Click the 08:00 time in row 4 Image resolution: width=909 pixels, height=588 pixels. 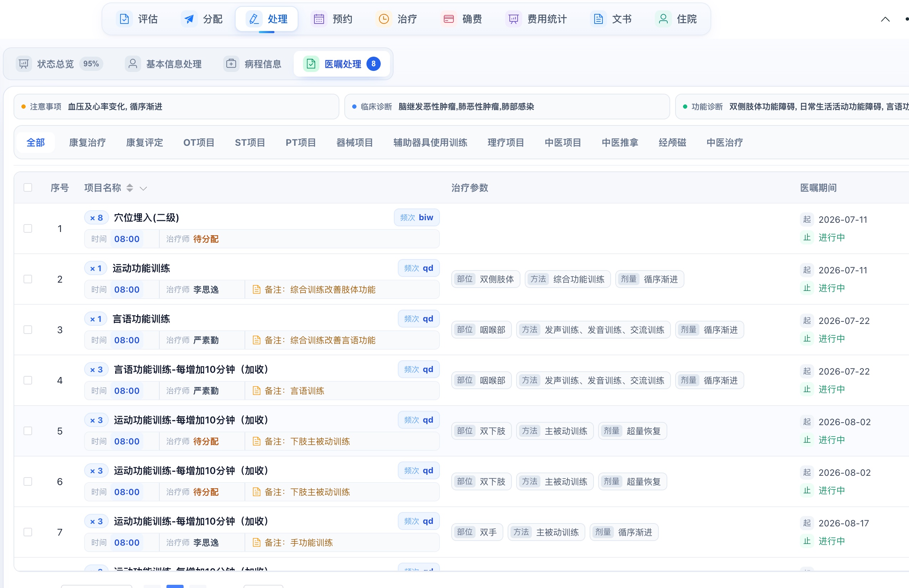127,391
